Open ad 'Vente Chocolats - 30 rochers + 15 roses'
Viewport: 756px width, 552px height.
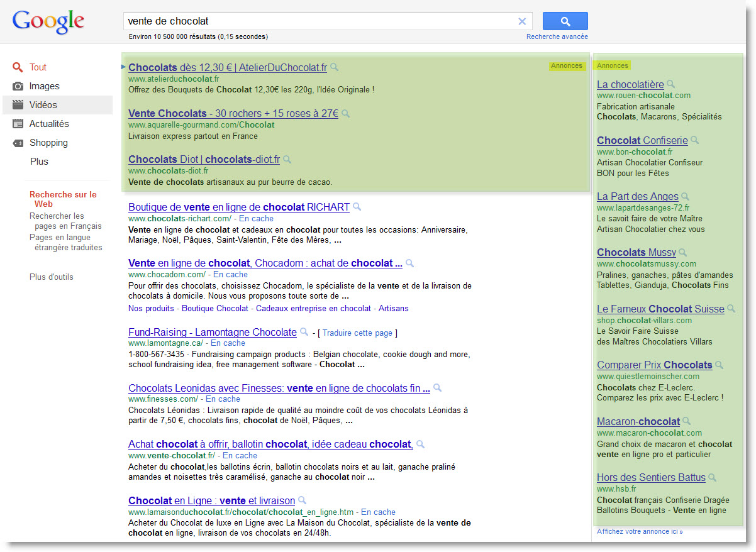pyautogui.click(x=233, y=113)
